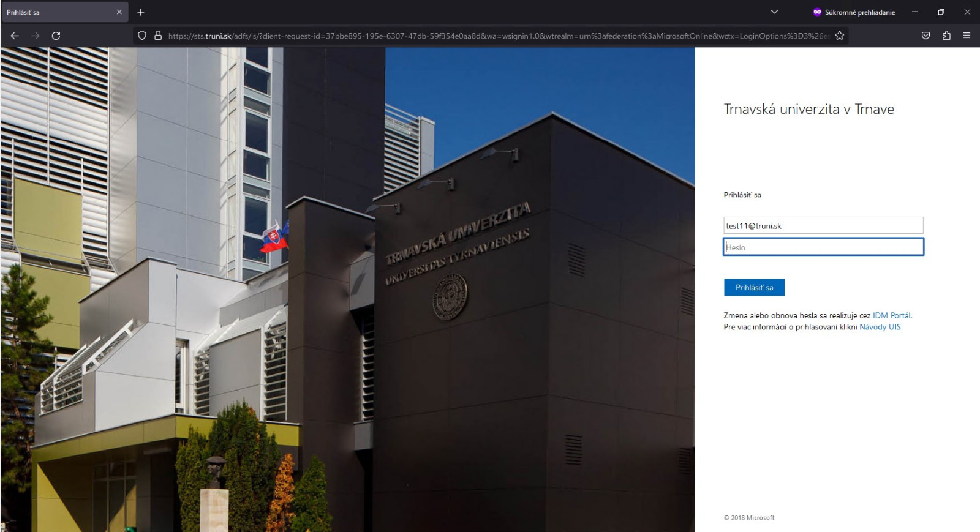Open the IDM Portál link
This screenshot has height=532, width=980.
point(891,315)
